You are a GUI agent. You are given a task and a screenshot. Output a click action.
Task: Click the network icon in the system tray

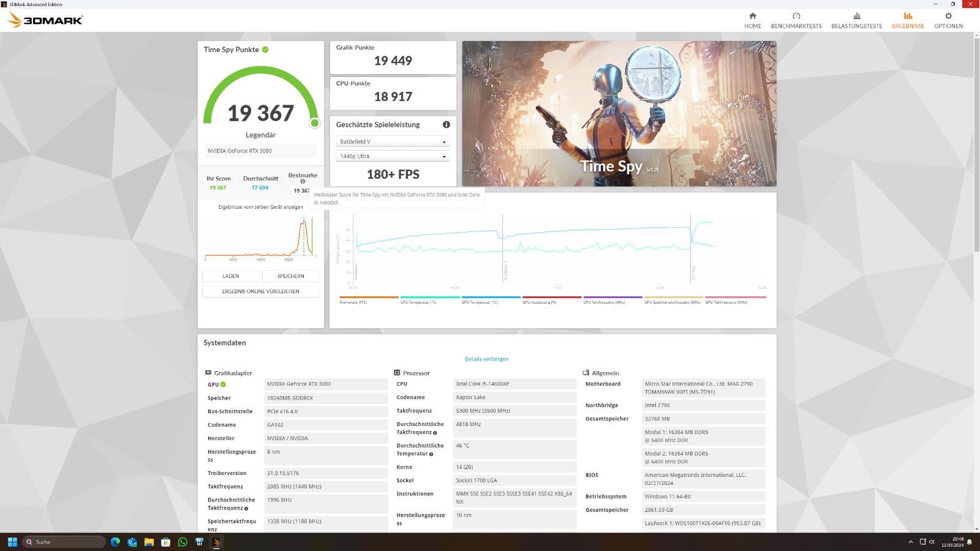[922, 542]
